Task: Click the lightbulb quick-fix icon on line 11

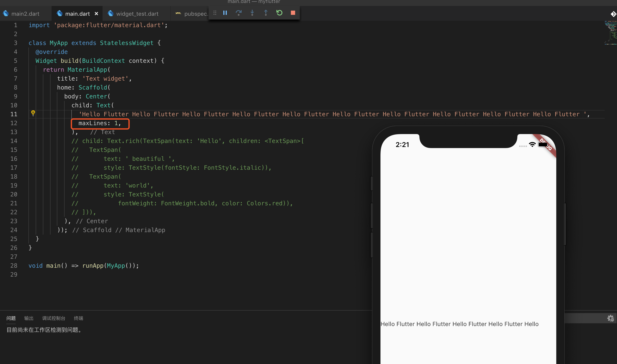Action: pyautogui.click(x=33, y=113)
